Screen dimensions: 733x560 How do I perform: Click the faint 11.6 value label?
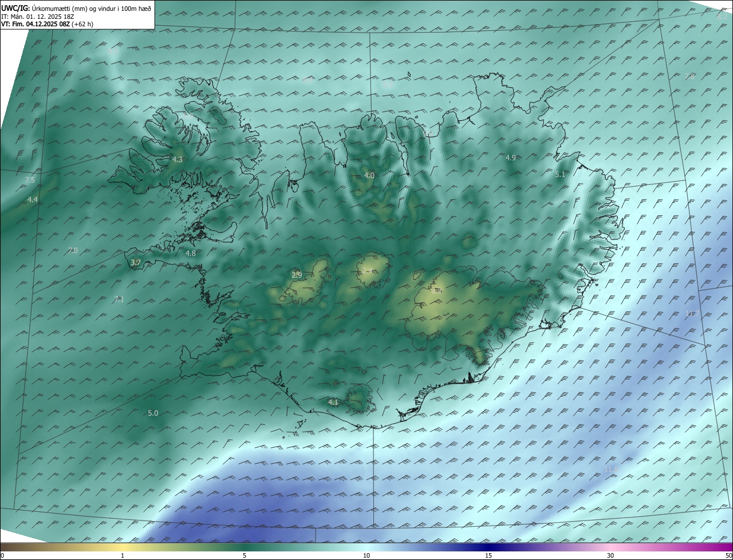click(x=612, y=469)
